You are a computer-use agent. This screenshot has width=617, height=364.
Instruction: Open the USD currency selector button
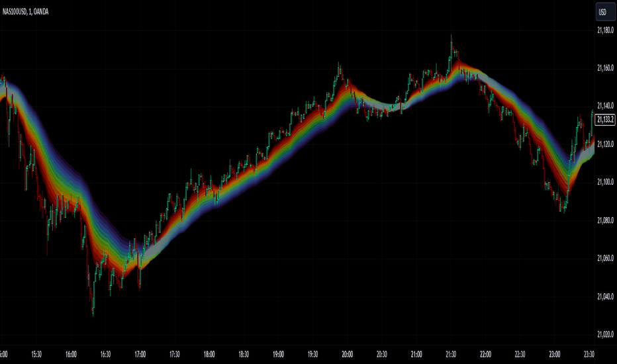[605, 12]
